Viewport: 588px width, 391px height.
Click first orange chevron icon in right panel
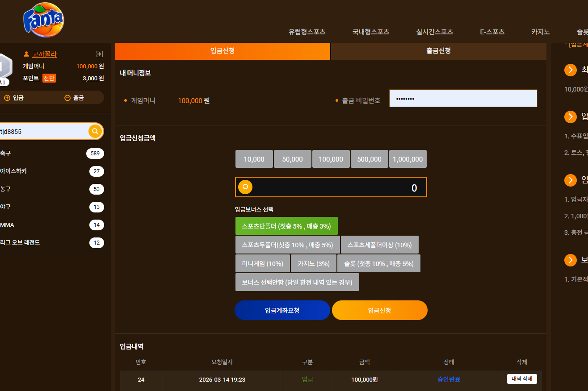pyautogui.click(x=571, y=70)
